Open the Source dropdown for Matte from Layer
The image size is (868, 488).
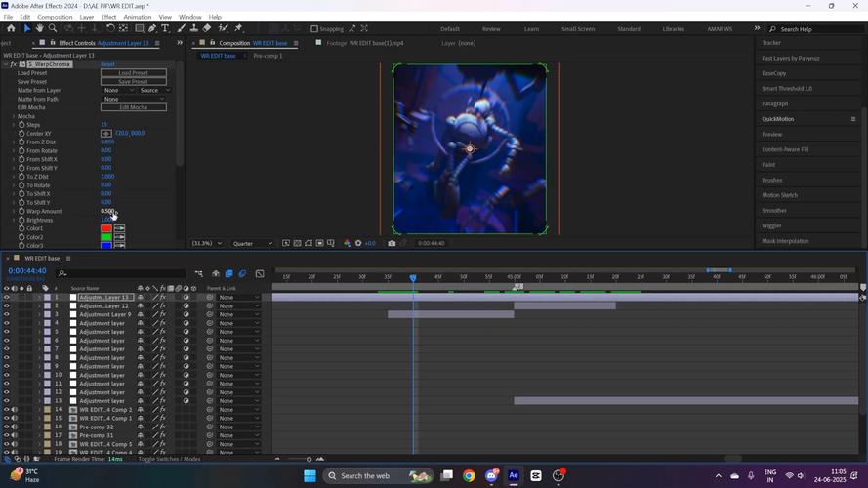click(154, 90)
